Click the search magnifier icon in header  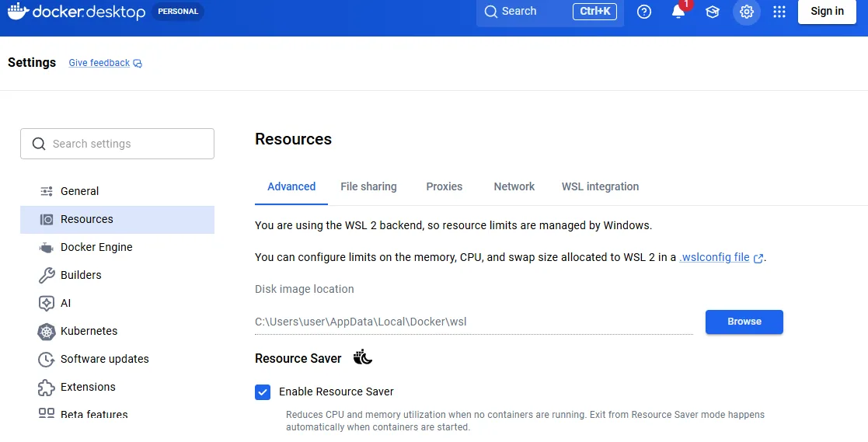[x=491, y=12]
